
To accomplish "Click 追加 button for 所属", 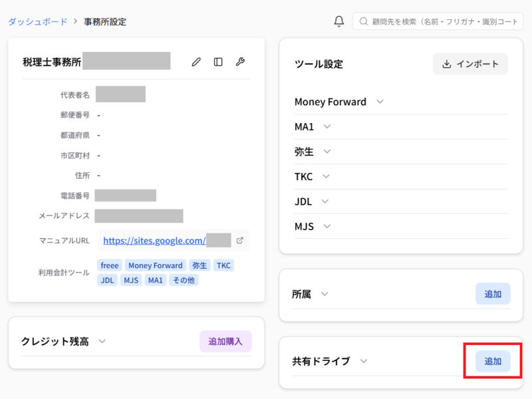I will click(x=493, y=294).
